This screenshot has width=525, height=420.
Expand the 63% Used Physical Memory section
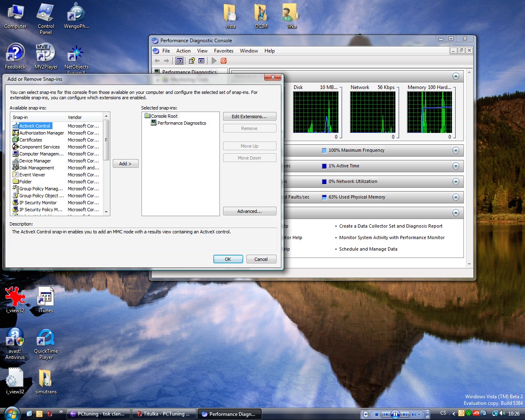456,197
